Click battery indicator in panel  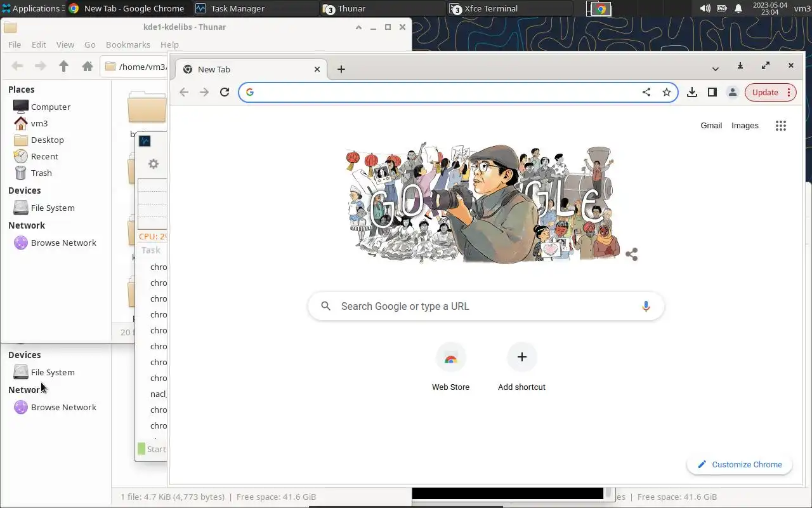(722, 8)
